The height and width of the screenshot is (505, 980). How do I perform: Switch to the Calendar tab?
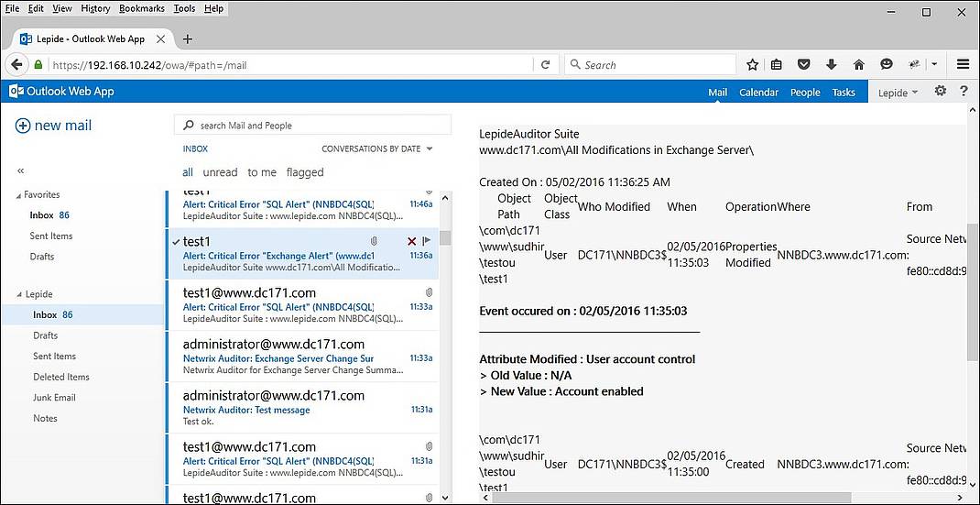(x=758, y=93)
